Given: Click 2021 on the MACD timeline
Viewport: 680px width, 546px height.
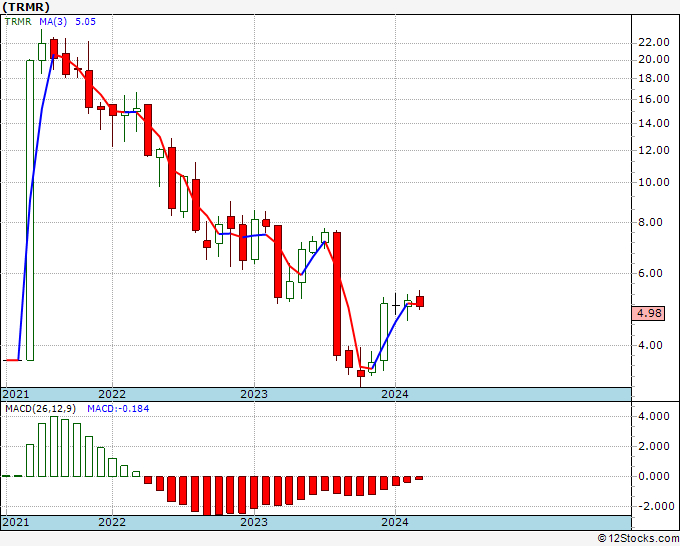Looking at the screenshot, I should click(16, 522).
